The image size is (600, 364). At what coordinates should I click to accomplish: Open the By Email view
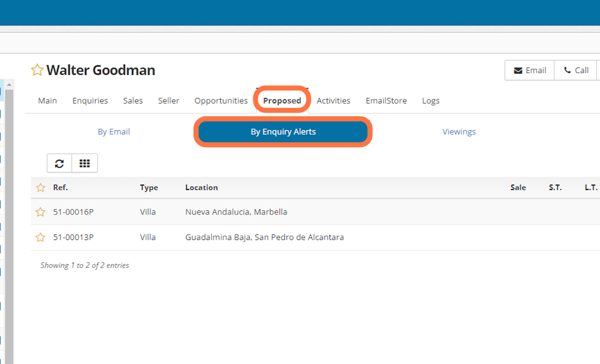coord(113,131)
